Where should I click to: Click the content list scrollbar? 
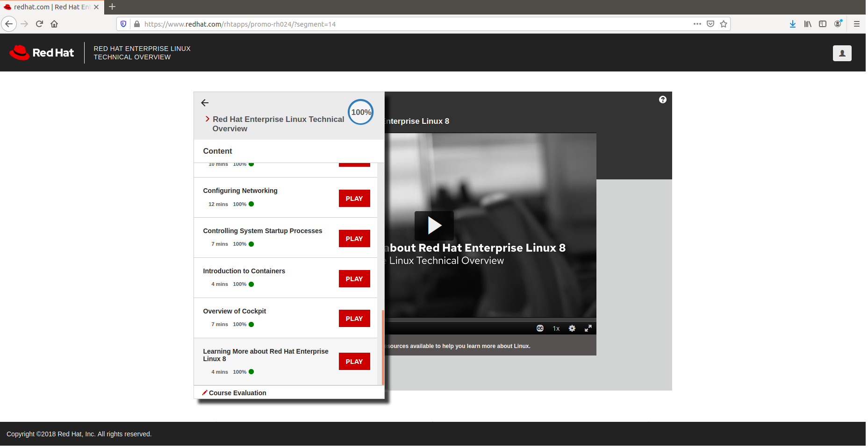(383, 347)
